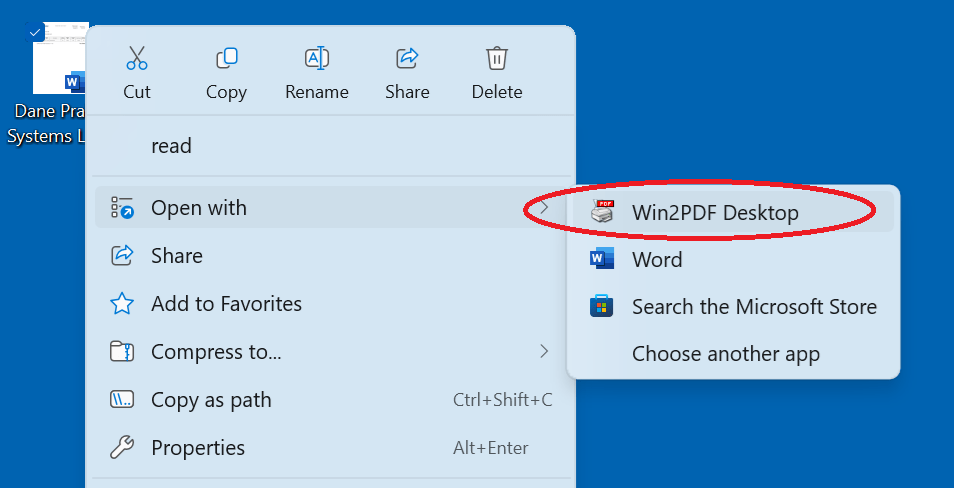Expand the Compress to submenu chevron
954x488 pixels.
544,351
